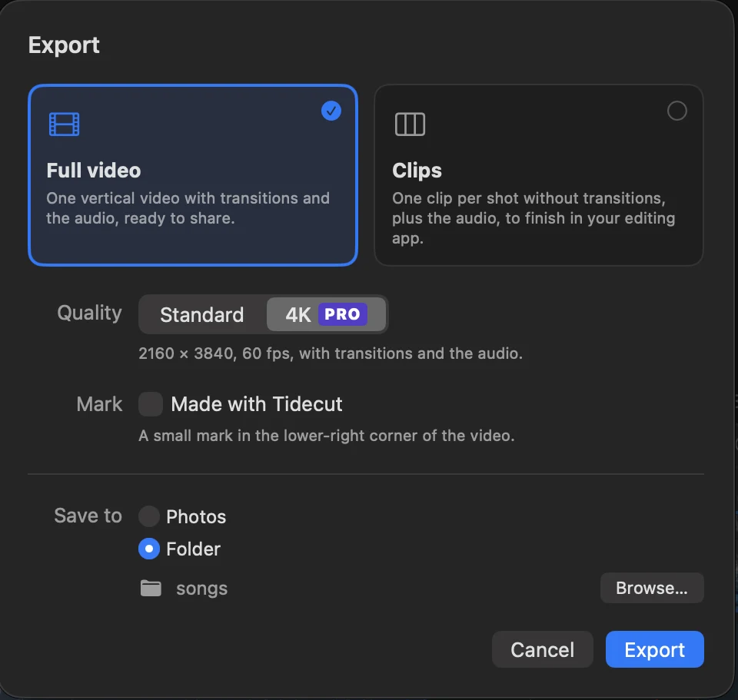Screen dimensions: 738x700
Task: Click the PRO badge next to 4K
Action: 343,314
